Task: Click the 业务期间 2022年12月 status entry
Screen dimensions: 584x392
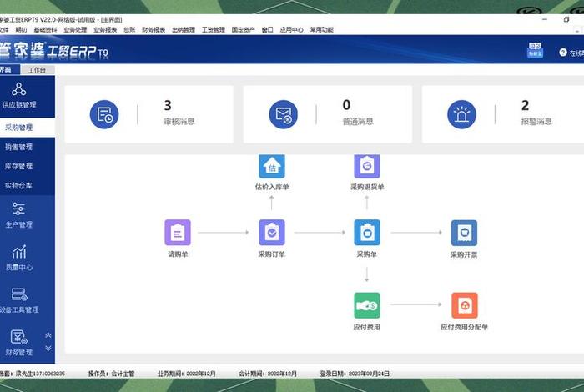Action: click(x=186, y=374)
